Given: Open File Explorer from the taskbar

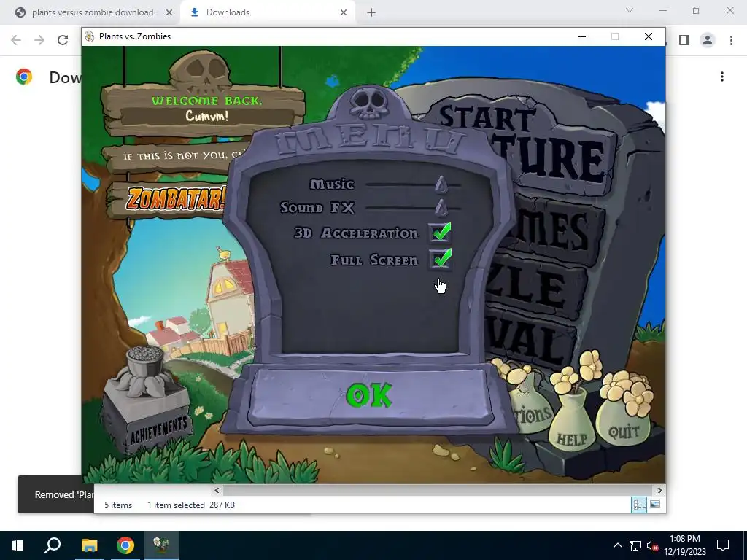Looking at the screenshot, I should pyautogui.click(x=89, y=545).
